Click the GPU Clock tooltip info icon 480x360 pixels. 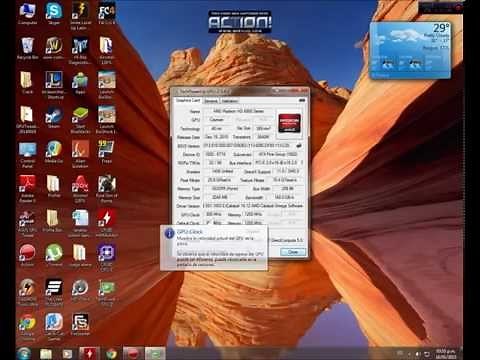[x=170, y=233]
